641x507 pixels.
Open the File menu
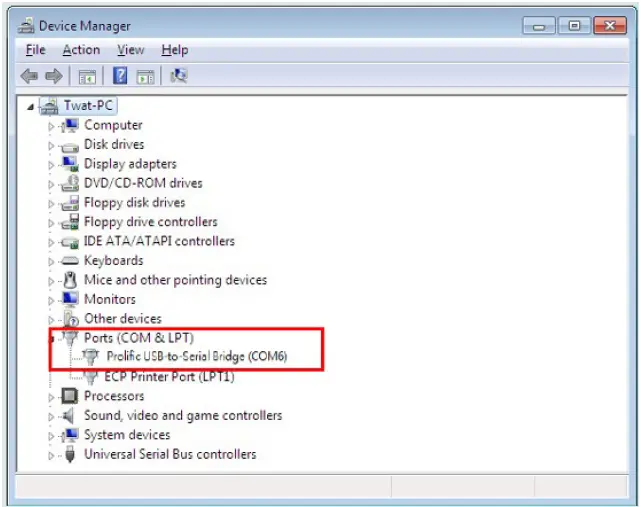coord(36,50)
